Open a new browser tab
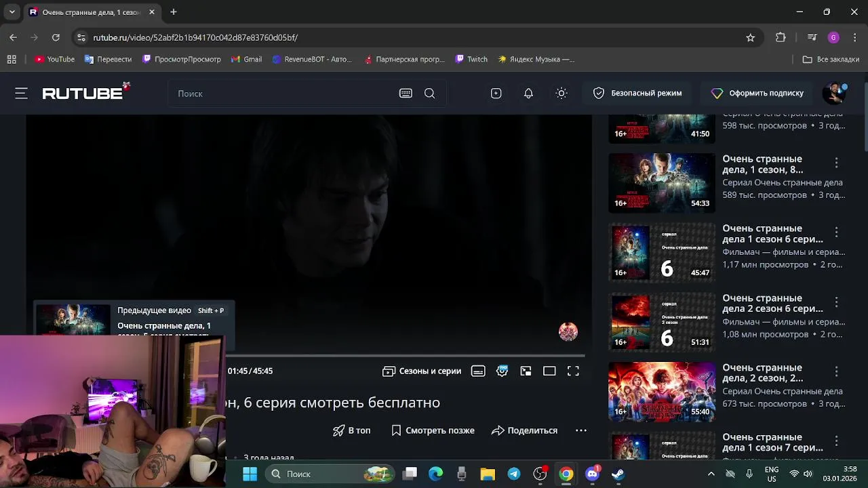The height and width of the screenshot is (488, 868). coord(174,12)
